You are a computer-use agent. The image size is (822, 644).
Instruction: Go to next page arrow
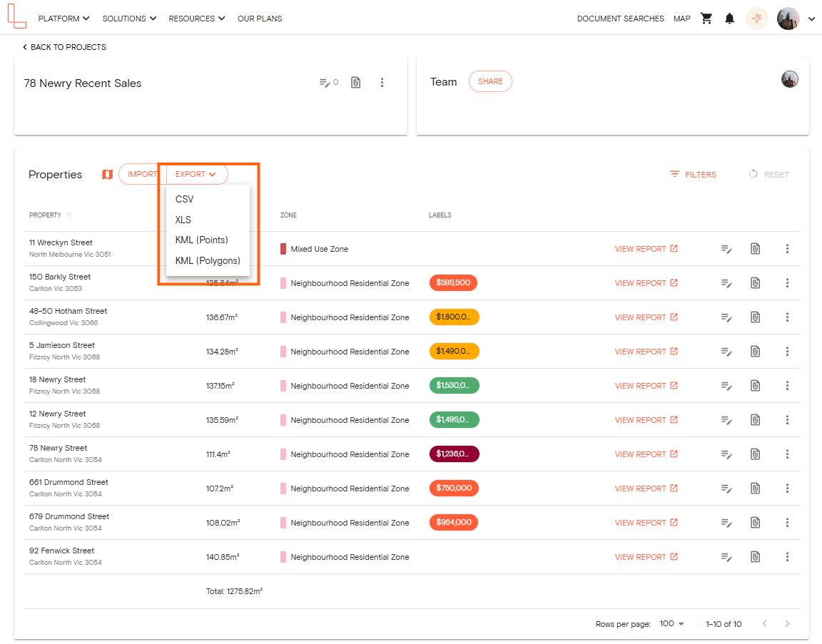787,623
